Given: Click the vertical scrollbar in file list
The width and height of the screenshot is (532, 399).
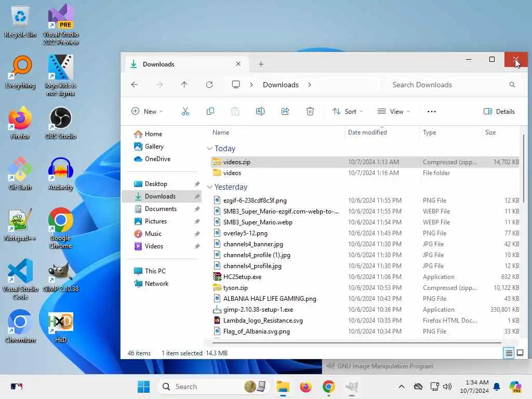Looking at the screenshot, I should [524, 168].
